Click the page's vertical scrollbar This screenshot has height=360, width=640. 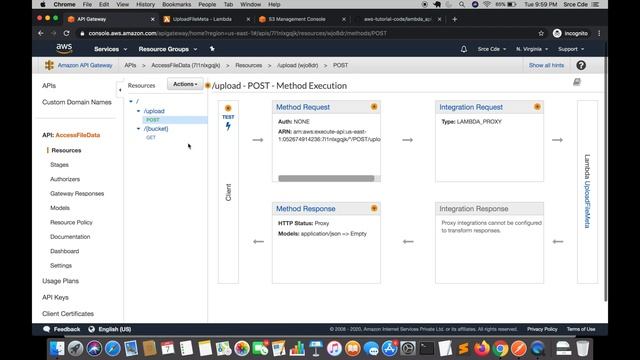[x=605, y=171]
